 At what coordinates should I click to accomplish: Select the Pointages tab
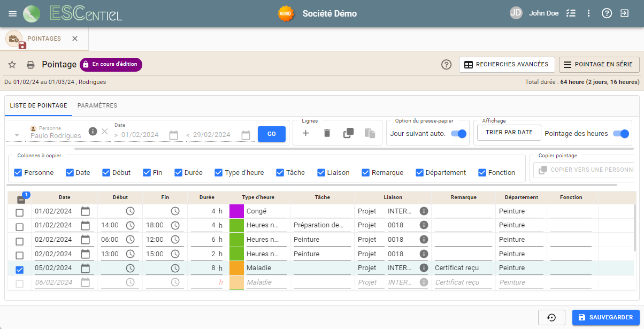pyautogui.click(x=44, y=39)
